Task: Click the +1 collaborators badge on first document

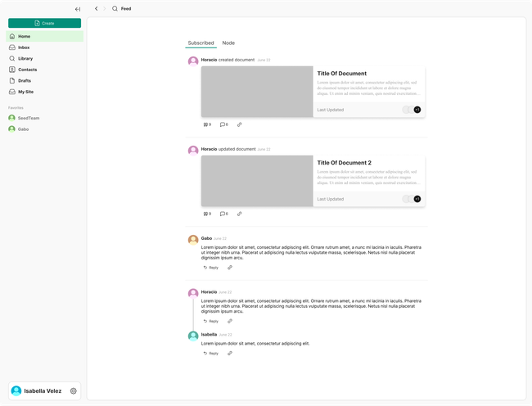Action: (417, 110)
